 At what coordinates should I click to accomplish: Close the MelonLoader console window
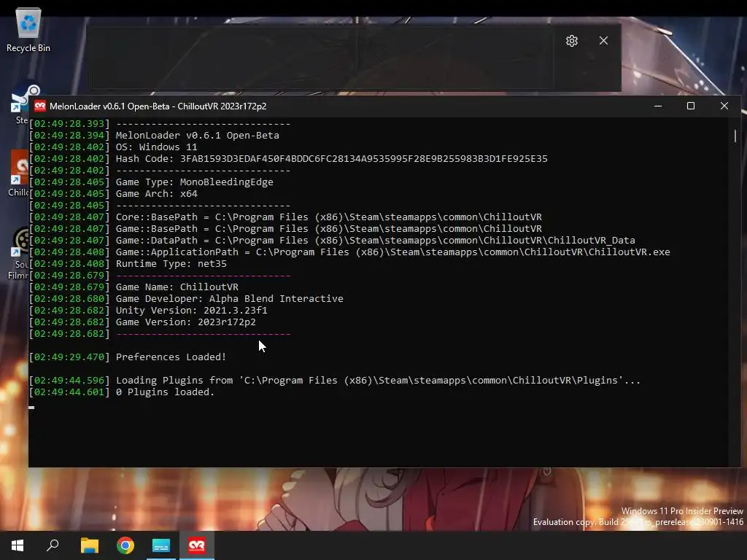pos(724,106)
